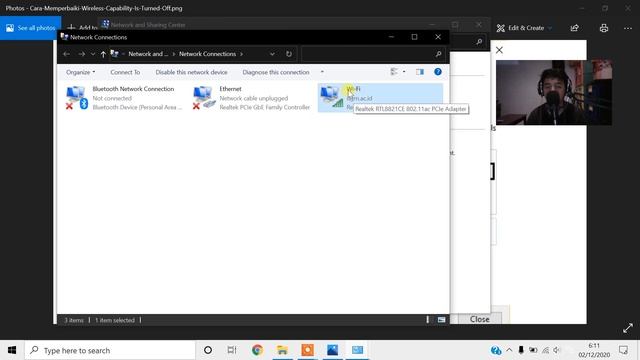Image resolution: width=640 pixels, height=360 pixels.
Task: Select the Ethernet adapter
Action: click(251, 98)
